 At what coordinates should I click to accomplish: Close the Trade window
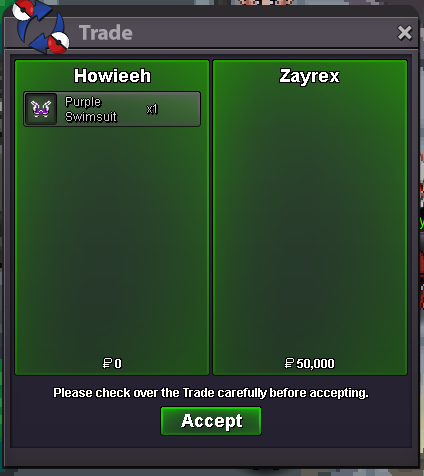pos(405,33)
